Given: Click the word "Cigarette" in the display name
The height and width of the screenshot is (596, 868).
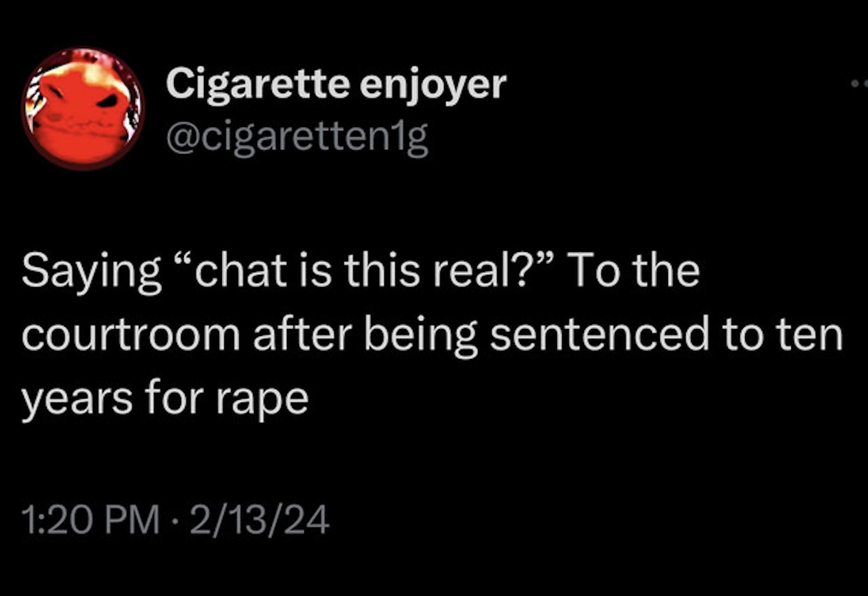Looking at the screenshot, I should click(258, 84).
